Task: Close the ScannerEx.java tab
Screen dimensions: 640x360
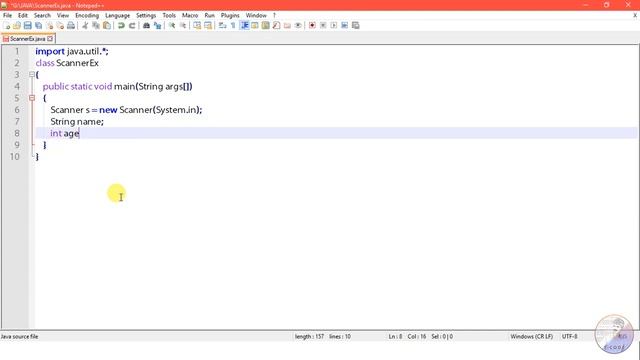Action: 50,39
